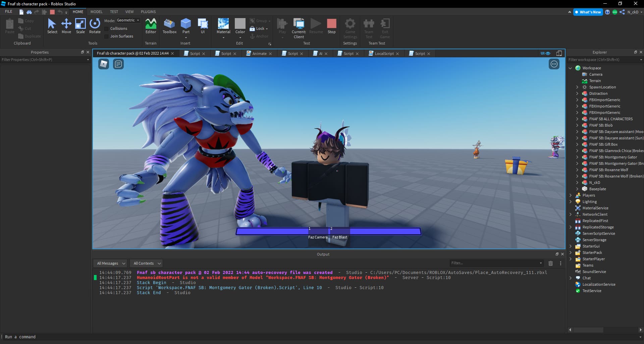Open the TEST ribbon tab

(114, 12)
